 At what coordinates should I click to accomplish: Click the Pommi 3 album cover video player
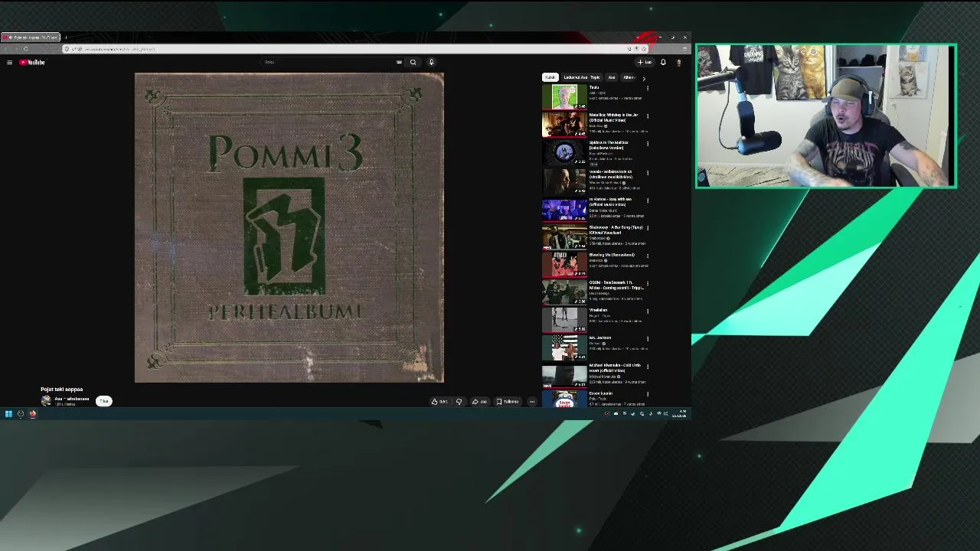tap(289, 227)
